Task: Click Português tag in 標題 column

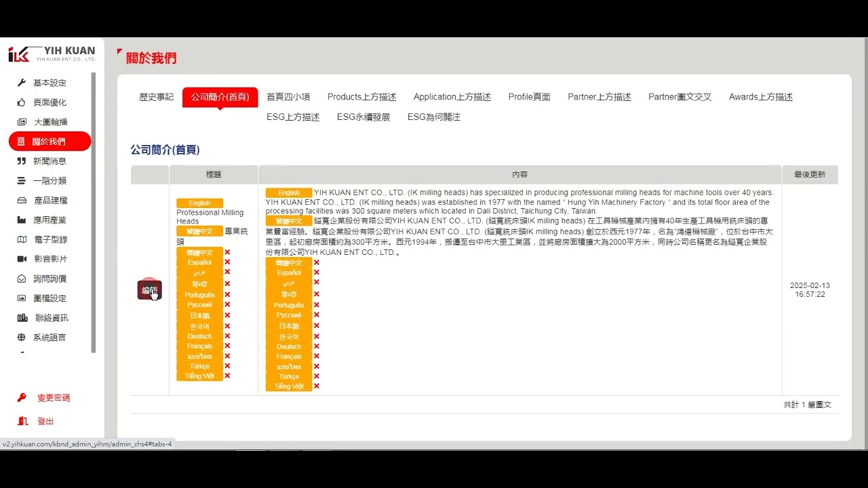Action: click(199, 295)
